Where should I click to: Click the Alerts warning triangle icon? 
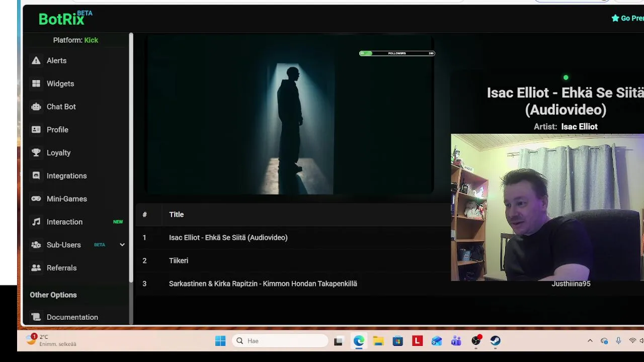click(36, 60)
